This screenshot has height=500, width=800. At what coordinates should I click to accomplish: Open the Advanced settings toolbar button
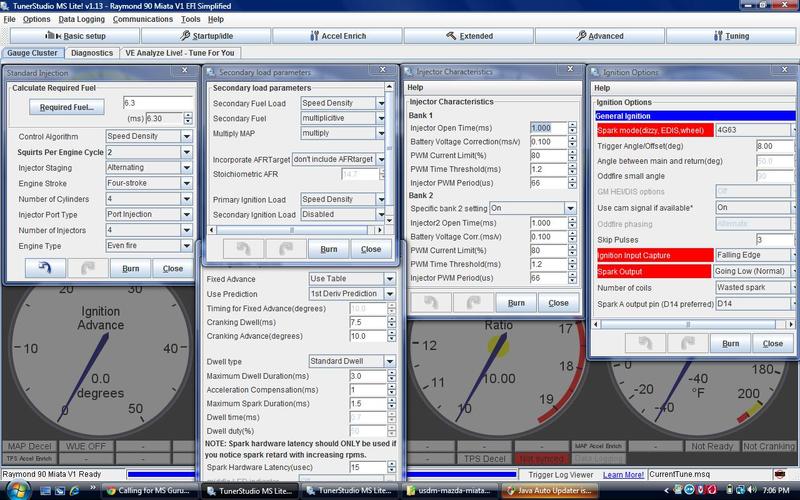[598, 35]
